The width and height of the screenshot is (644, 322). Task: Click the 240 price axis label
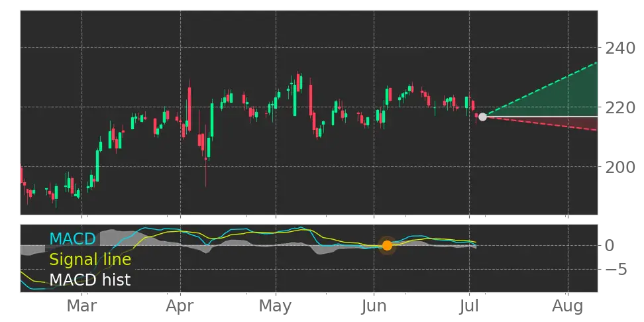620,48
